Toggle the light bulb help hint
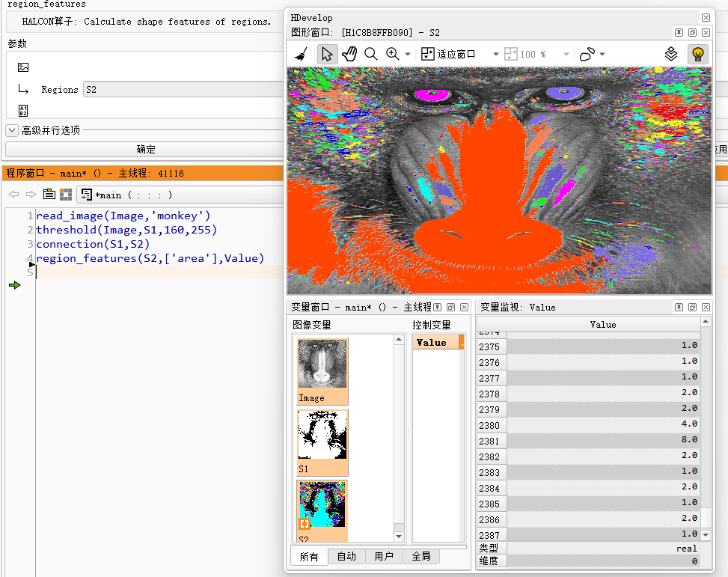The height and width of the screenshot is (577, 728). coord(697,54)
